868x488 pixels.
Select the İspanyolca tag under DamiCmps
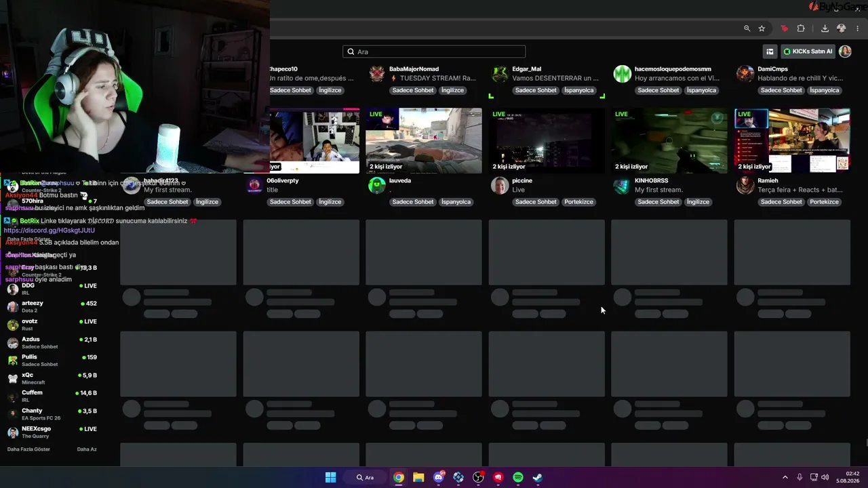(824, 90)
